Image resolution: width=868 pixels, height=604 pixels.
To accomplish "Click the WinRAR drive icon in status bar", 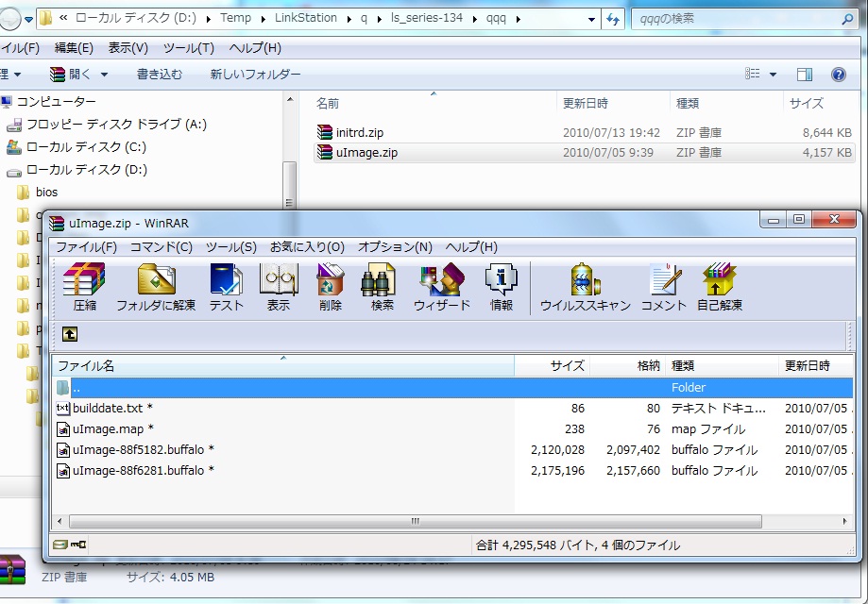I will click(x=60, y=545).
